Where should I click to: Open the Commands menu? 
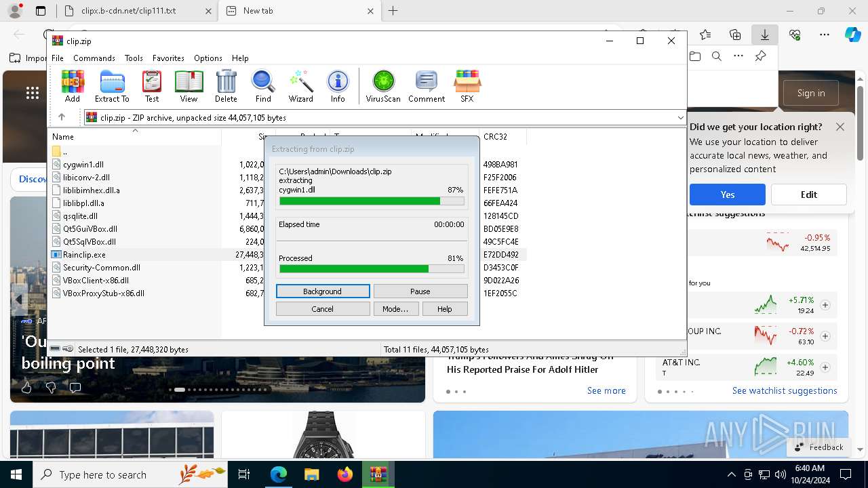pos(94,58)
